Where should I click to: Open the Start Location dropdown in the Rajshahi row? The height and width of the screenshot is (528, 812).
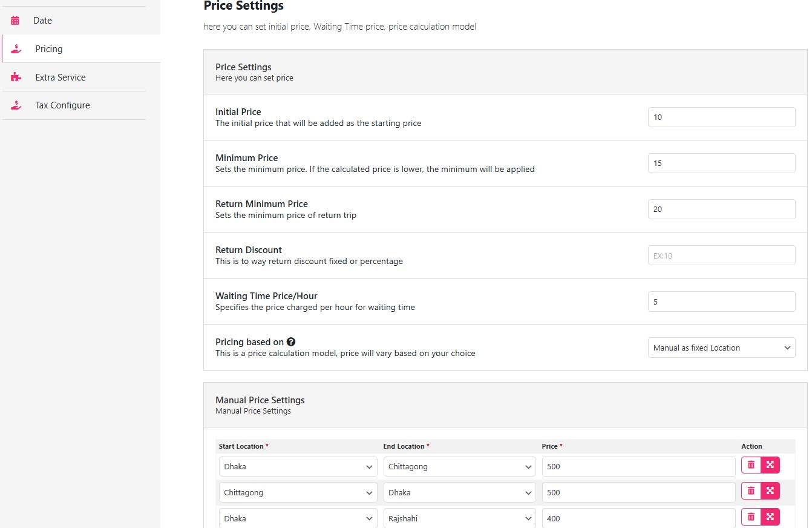click(x=298, y=518)
